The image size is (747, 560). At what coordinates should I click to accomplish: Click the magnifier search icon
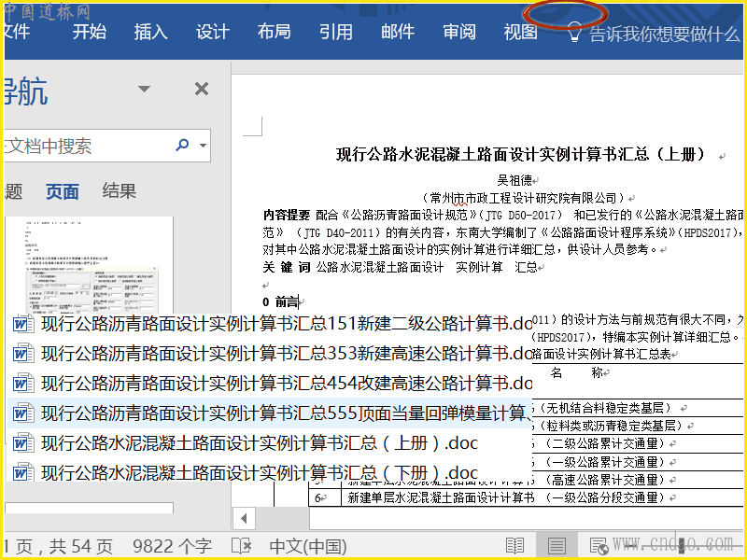click(182, 145)
